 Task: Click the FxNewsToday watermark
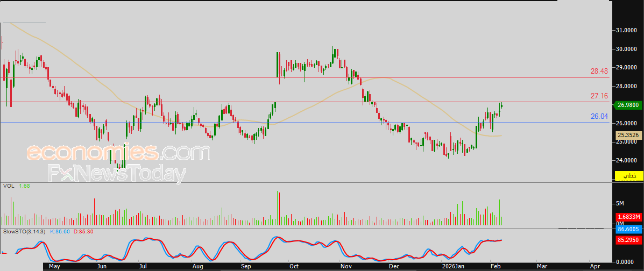point(117,174)
